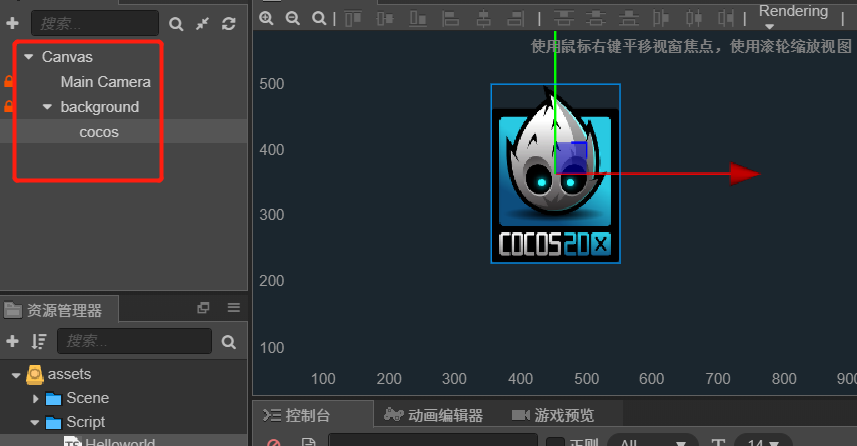Select the Helloworld script file
The width and height of the screenshot is (857, 446).
click(120, 442)
